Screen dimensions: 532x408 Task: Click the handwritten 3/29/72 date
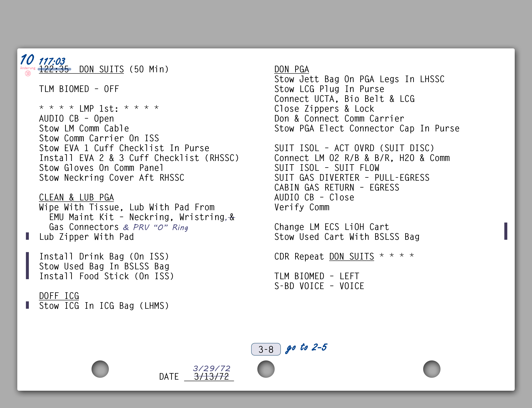coord(212,368)
